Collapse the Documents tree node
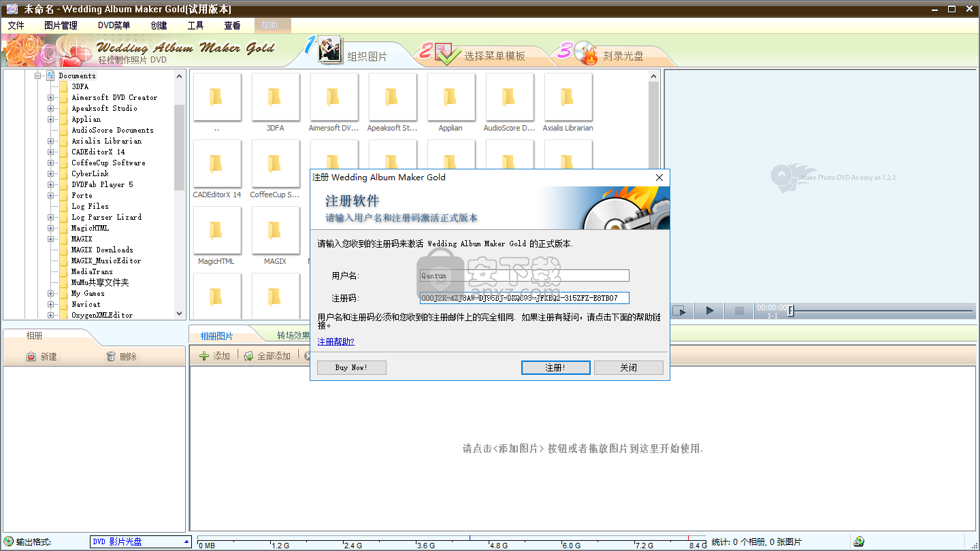980x551 pixels. coord(38,76)
